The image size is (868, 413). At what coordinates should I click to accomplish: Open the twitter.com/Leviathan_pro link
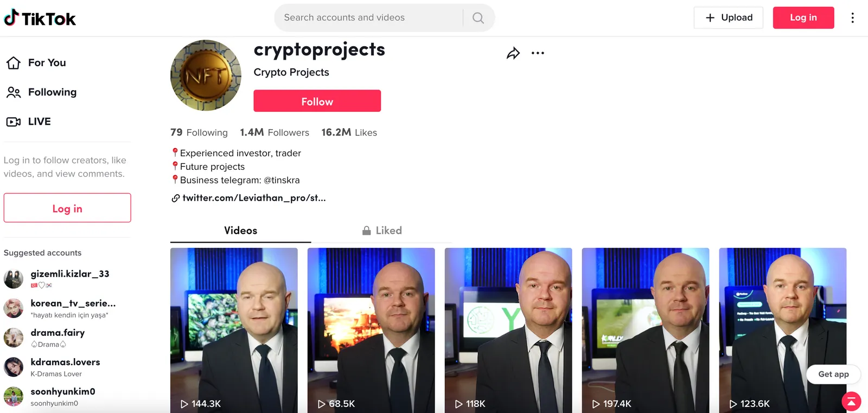tap(249, 198)
